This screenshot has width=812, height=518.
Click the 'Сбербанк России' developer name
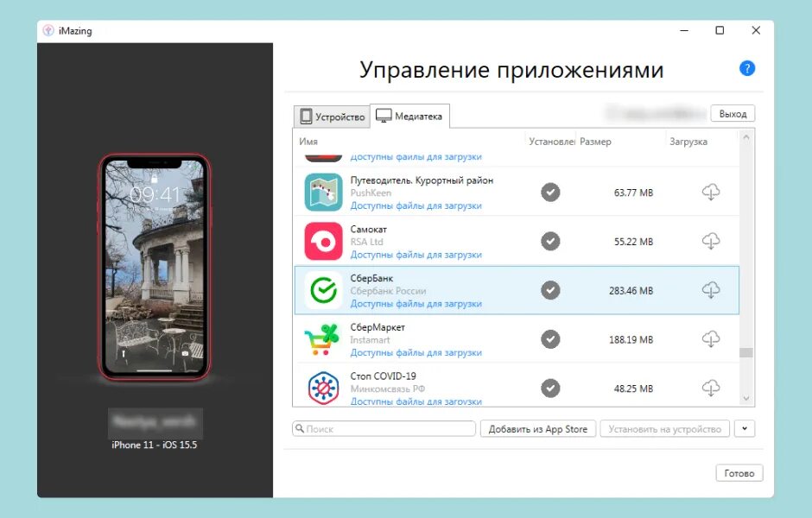coord(388,291)
